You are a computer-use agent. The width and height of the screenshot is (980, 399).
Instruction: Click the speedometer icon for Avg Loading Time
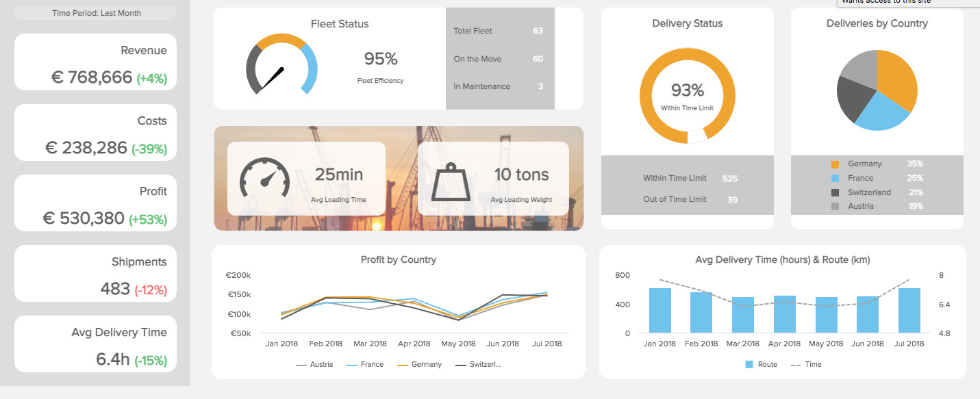pyautogui.click(x=264, y=178)
